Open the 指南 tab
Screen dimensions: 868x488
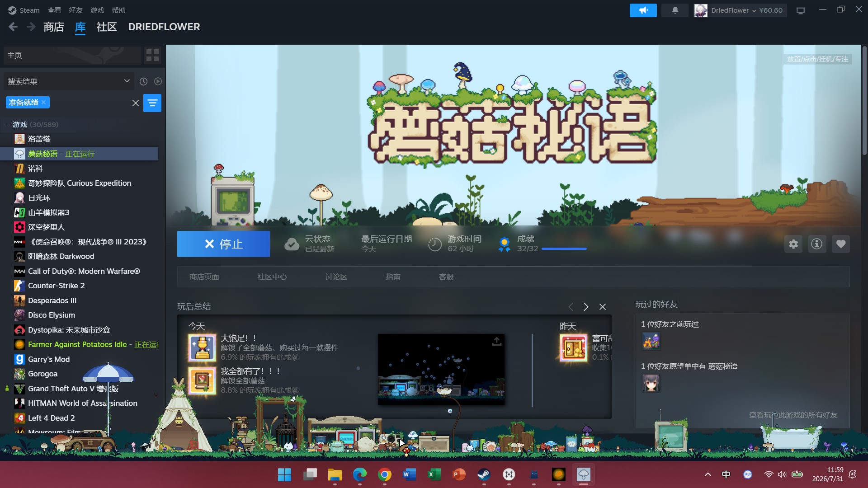click(x=393, y=277)
